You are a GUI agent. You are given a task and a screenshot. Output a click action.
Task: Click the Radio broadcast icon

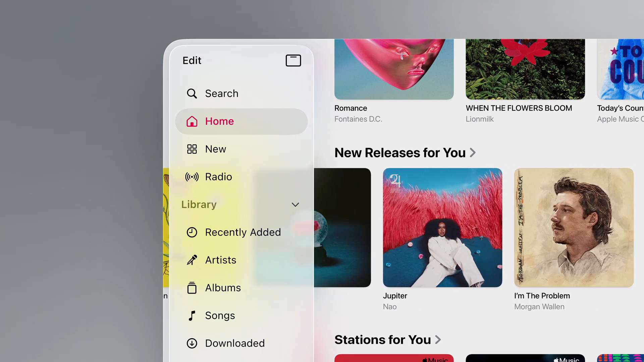click(x=192, y=177)
